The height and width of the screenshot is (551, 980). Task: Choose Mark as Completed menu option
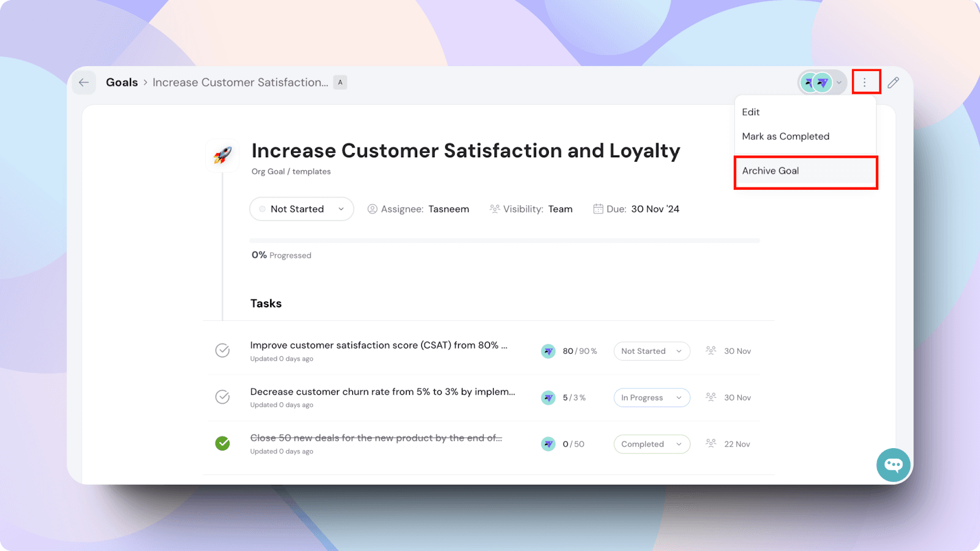pyautogui.click(x=785, y=137)
